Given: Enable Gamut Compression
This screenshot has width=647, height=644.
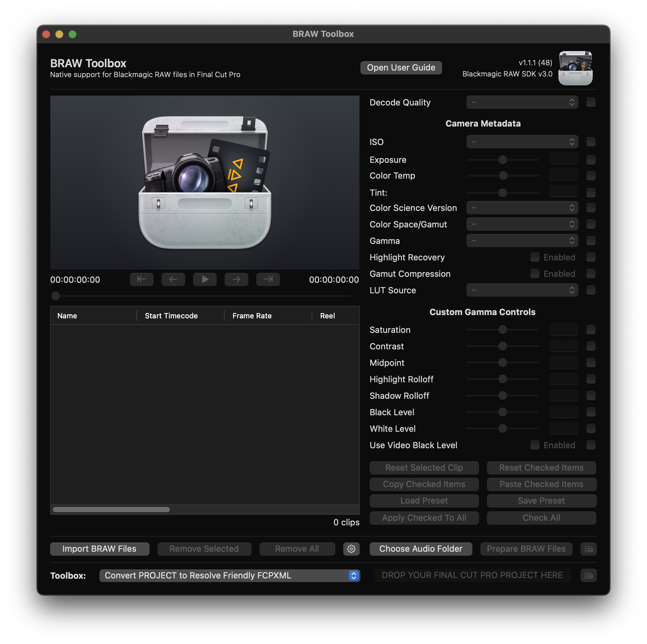Looking at the screenshot, I should (534, 274).
